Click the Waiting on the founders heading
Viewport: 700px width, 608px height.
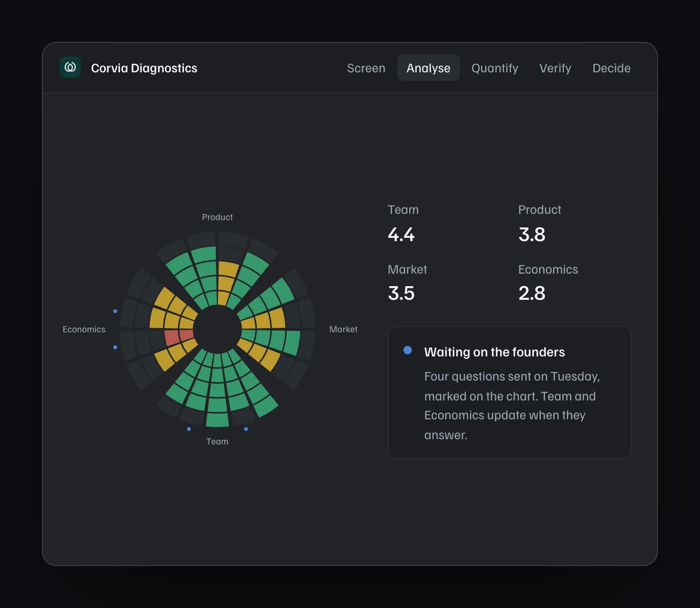495,352
